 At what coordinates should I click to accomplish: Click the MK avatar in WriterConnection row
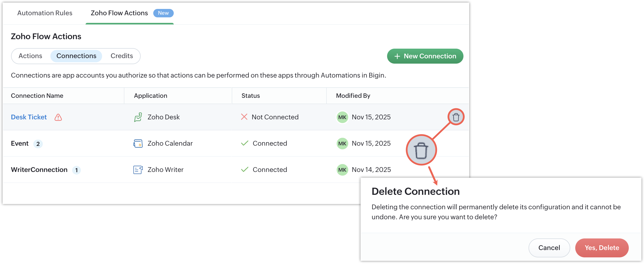coord(342,170)
